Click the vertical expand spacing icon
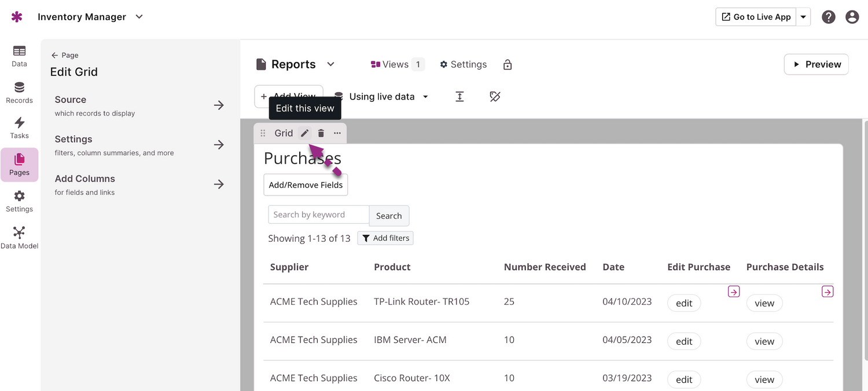This screenshot has width=868, height=391. (459, 97)
